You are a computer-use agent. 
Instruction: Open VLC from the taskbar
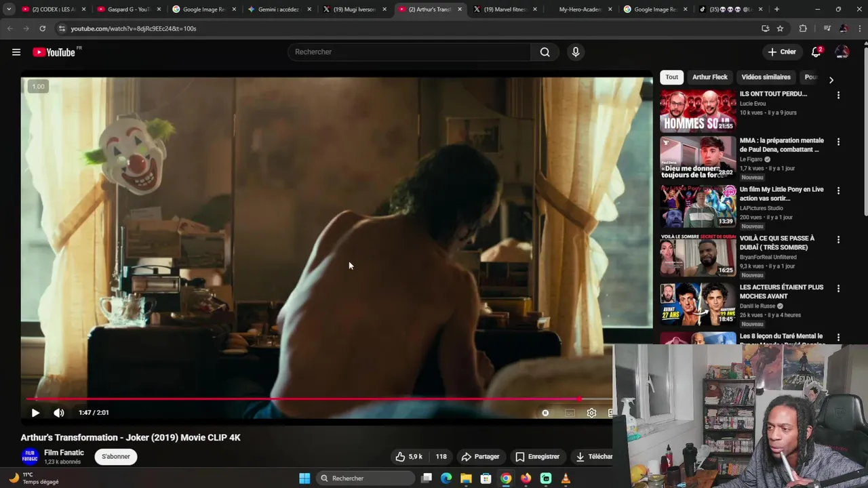click(566, 479)
